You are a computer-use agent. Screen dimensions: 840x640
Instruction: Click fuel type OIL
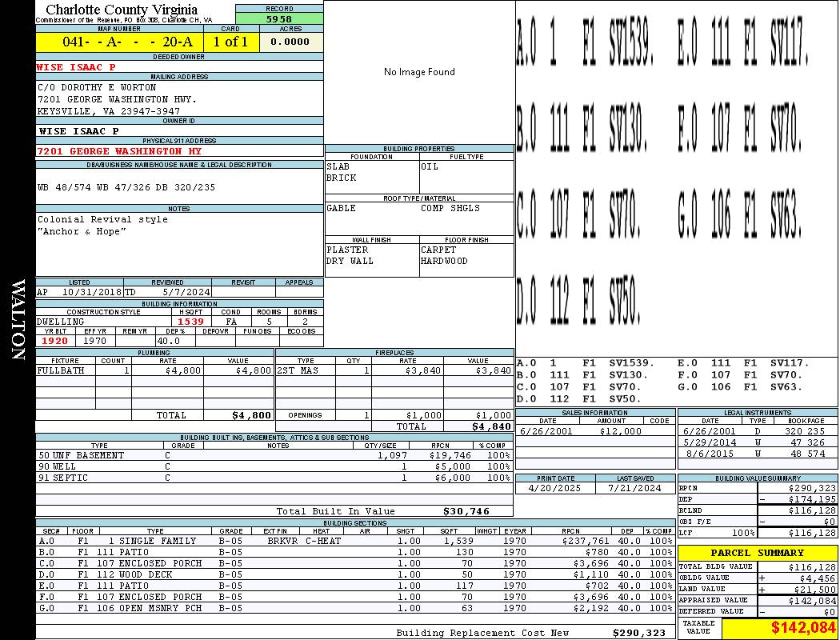430,166
